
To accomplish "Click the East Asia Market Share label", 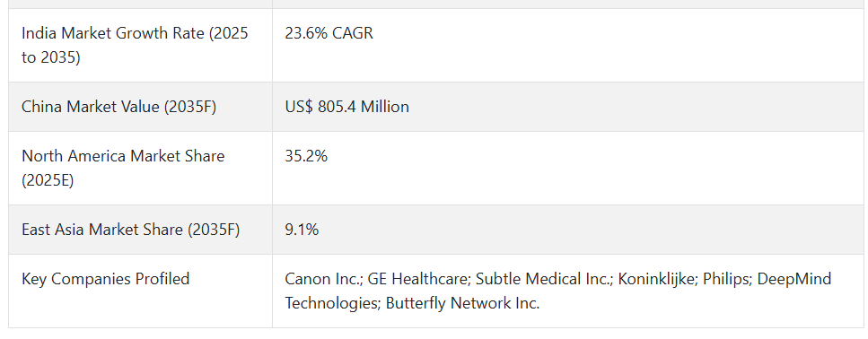I will point(131,230).
